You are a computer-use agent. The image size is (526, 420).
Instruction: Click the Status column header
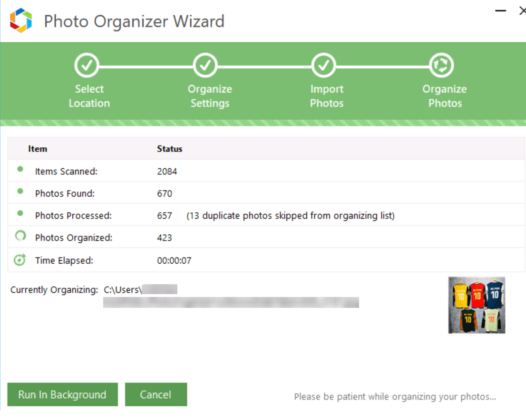(x=169, y=149)
